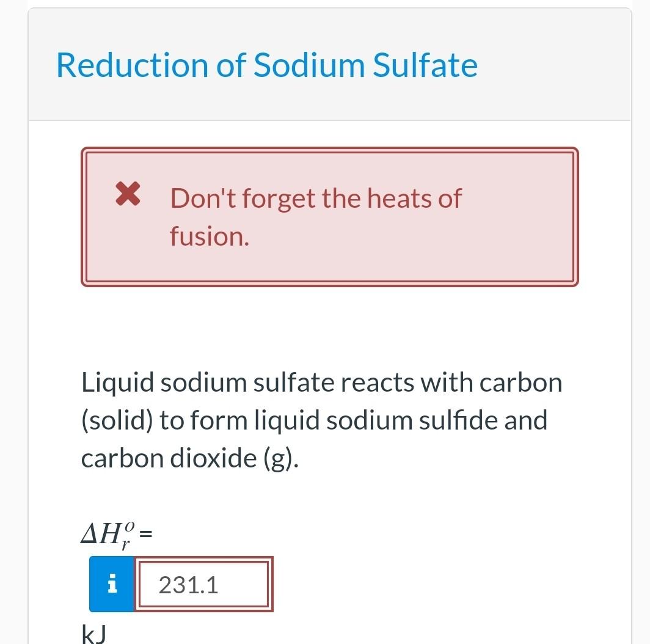Screen dimensions: 650x644
Task: Click the information icon next to the answer box
Action: click(x=111, y=584)
